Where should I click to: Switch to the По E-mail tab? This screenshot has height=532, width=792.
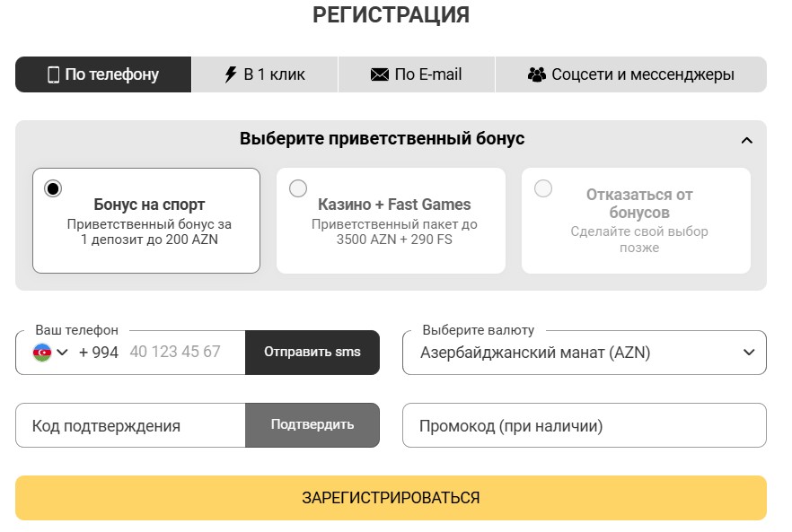(x=417, y=75)
